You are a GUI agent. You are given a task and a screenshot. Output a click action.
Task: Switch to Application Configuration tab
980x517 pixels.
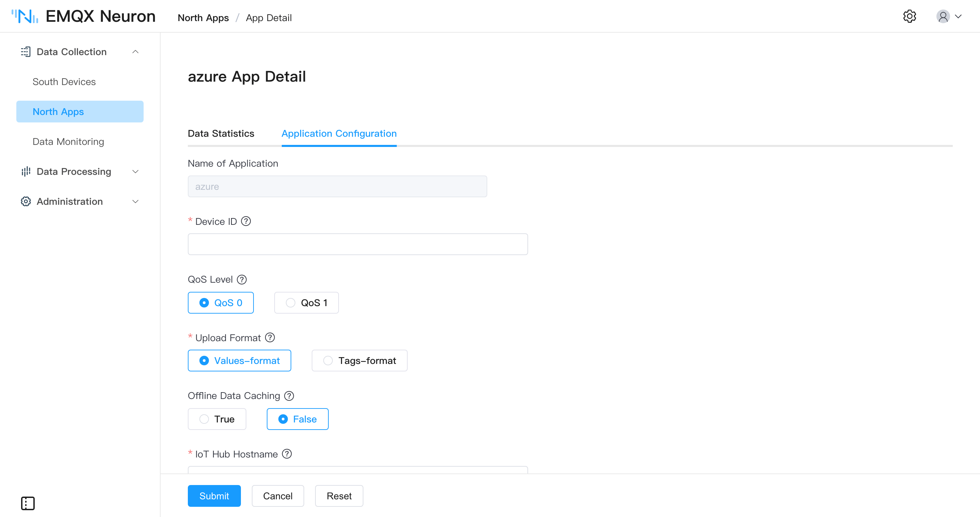tap(339, 133)
